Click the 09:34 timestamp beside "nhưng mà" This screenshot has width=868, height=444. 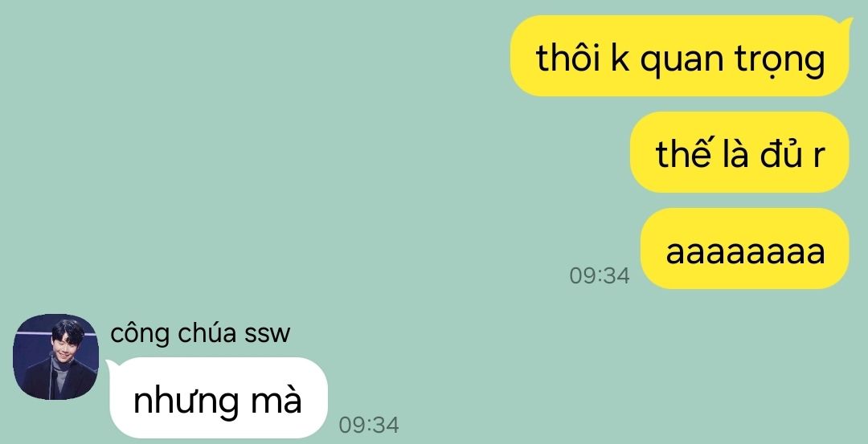pos(369,425)
